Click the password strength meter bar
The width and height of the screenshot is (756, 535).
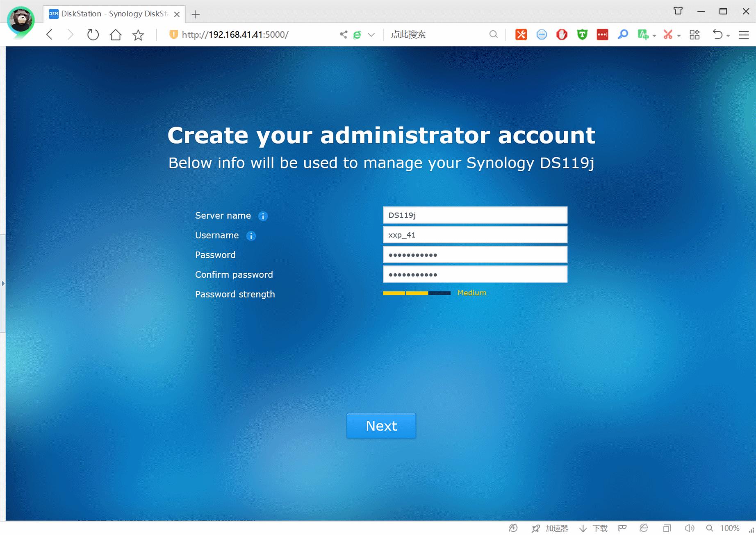(x=417, y=293)
